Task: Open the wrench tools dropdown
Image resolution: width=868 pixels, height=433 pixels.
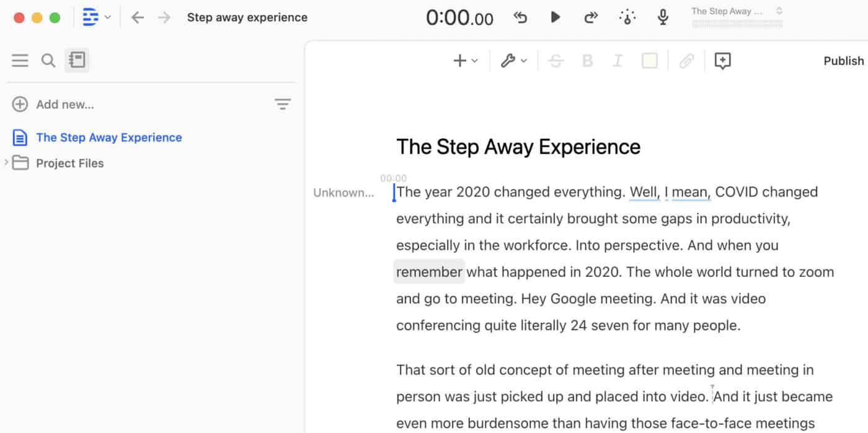Action: 513,61
